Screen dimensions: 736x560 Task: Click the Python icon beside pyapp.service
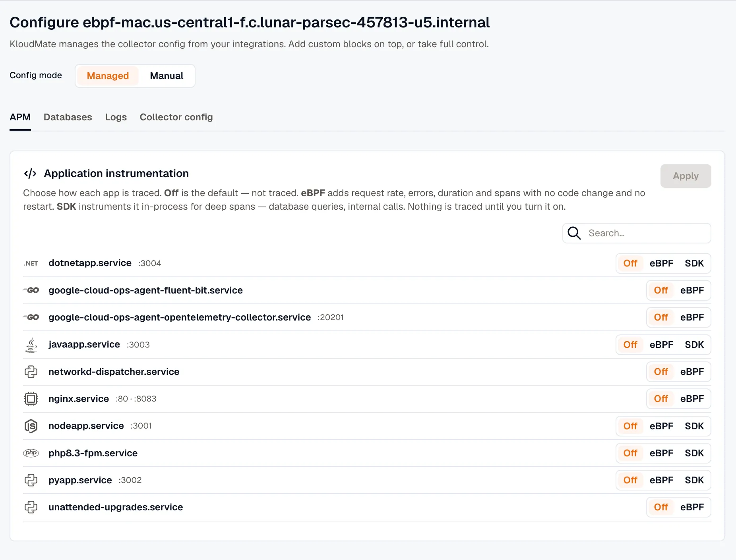[31, 480]
